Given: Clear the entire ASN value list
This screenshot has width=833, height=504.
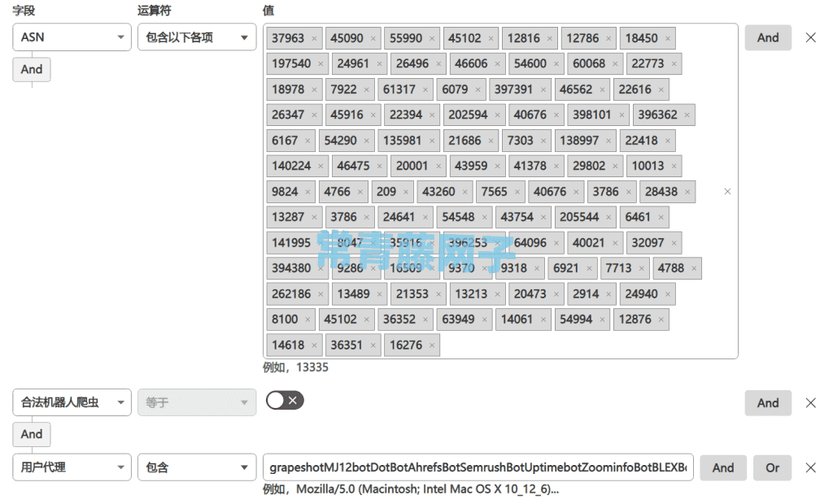Looking at the screenshot, I should [727, 191].
